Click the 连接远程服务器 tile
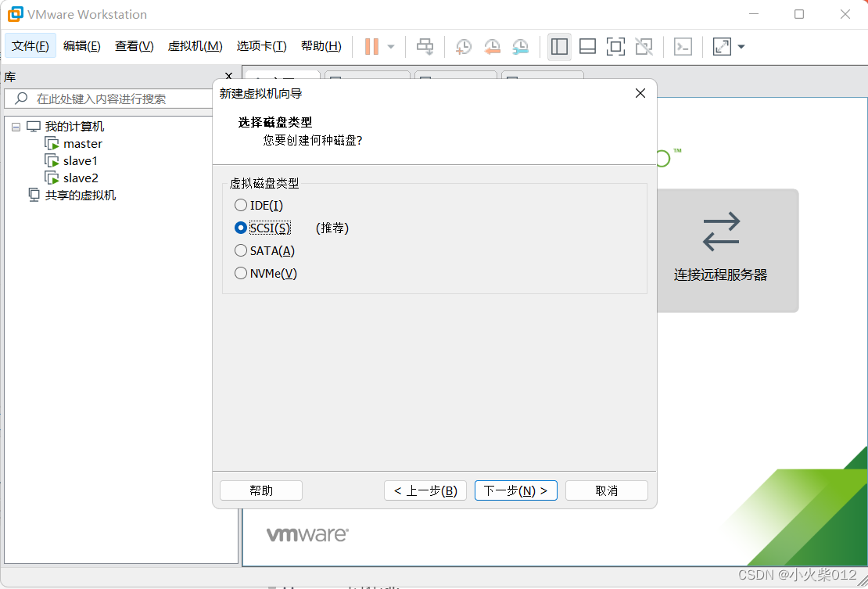This screenshot has height=589, width=868. tap(727, 250)
